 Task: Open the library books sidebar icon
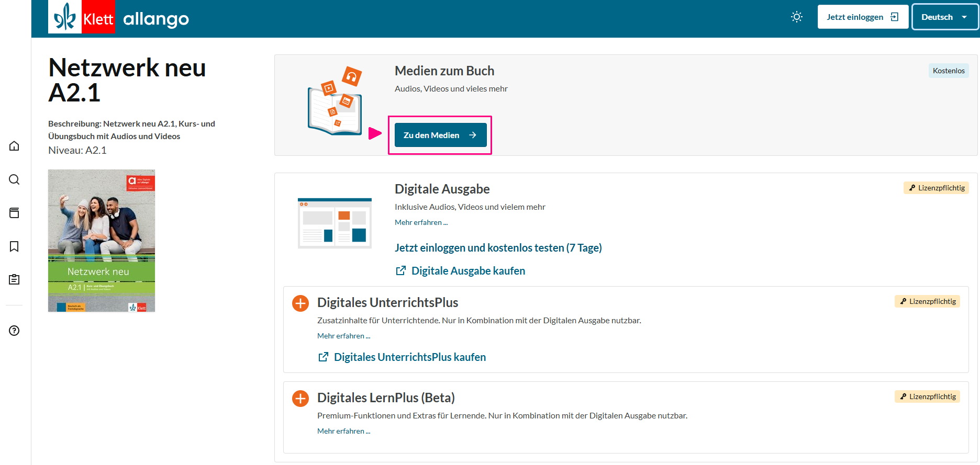14,213
